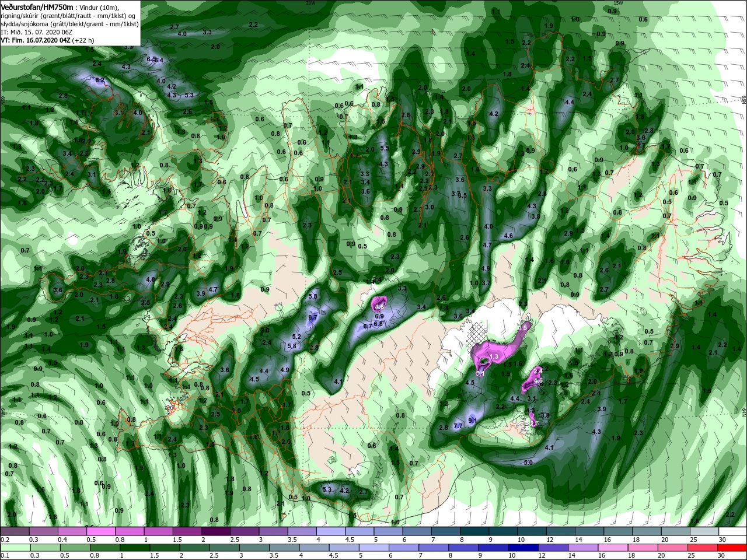The image size is (747, 560).
Task: Click the 'VT: Fim. 16.07.2020 04Z' valid time line
Action: pyautogui.click(x=47, y=40)
